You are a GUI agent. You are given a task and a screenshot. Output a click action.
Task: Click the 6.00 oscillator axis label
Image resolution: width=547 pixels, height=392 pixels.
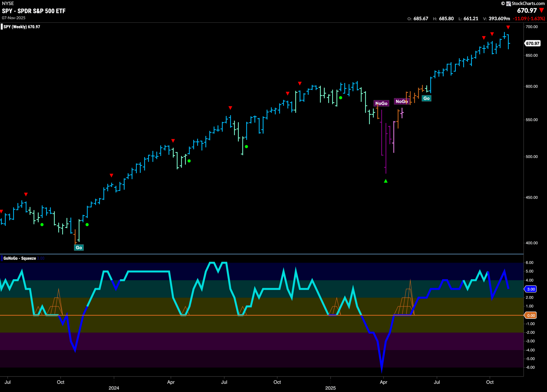(529, 263)
